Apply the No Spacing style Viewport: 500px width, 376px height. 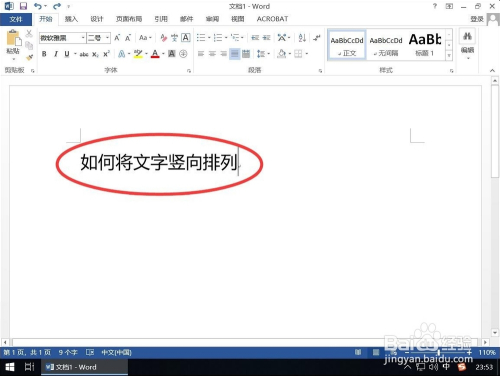[x=386, y=45]
